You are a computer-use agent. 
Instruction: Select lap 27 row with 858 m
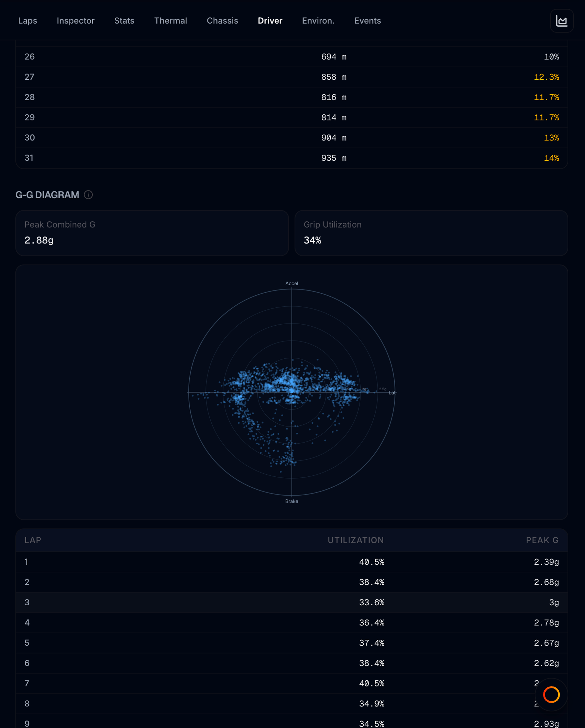tap(292, 77)
